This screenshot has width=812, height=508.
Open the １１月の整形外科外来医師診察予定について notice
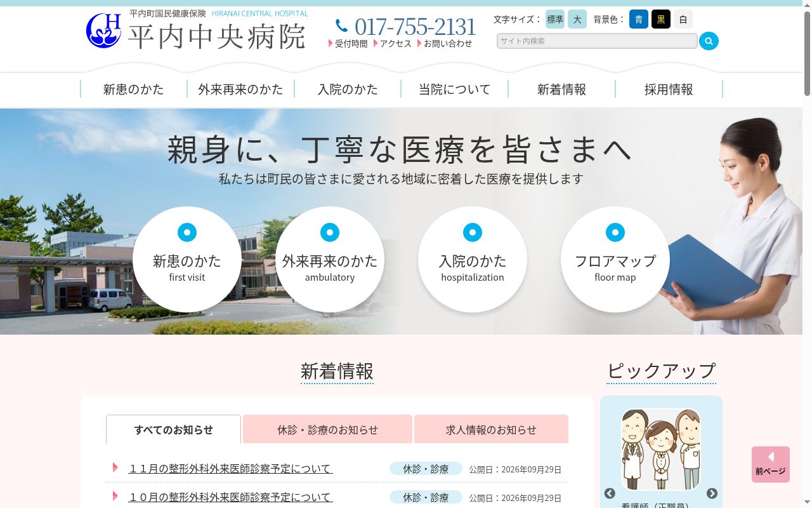tap(231, 469)
